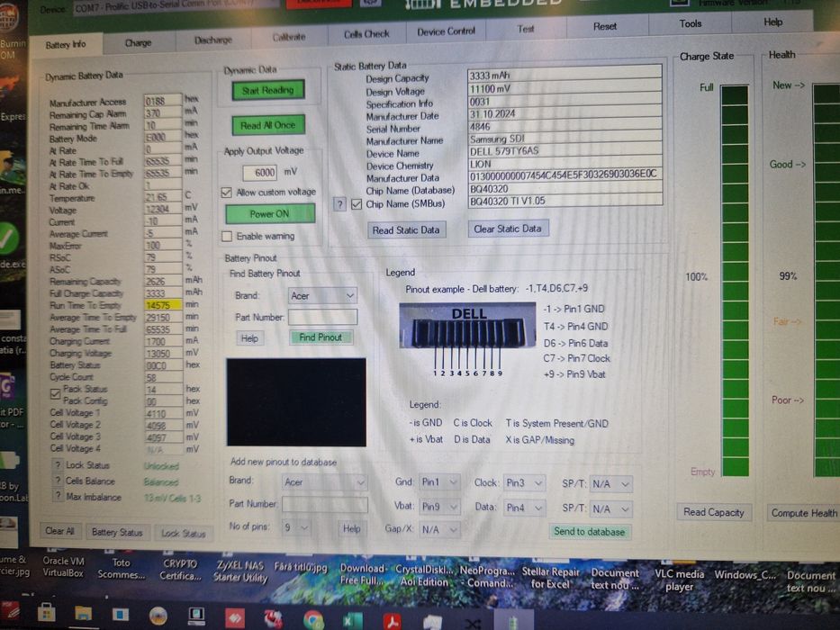Image resolution: width=840 pixels, height=630 pixels.
Task: Select the Oracle VM VirtualBox desktop shortcut
Action: point(63,567)
